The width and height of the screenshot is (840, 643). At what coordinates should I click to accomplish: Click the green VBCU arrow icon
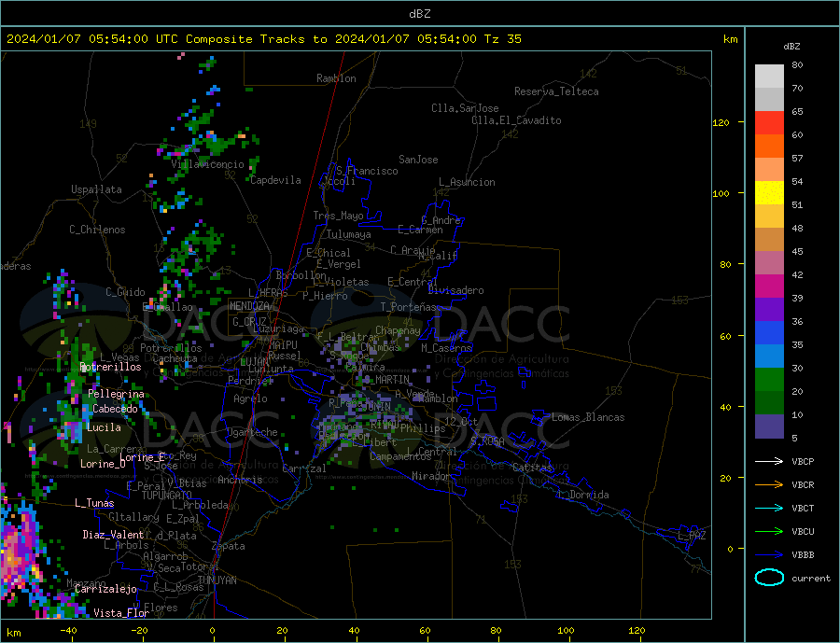pyautogui.click(x=769, y=532)
